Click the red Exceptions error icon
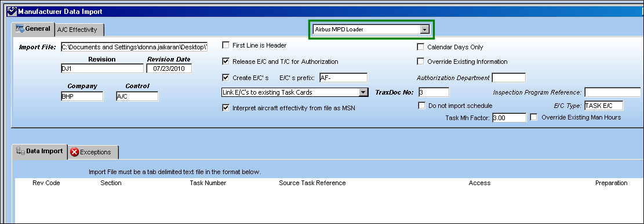Screen dimensions: 644x224 click(x=74, y=152)
